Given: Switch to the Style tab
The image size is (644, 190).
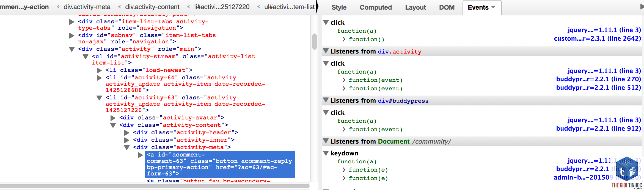Looking at the screenshot, I should (339, 7).
